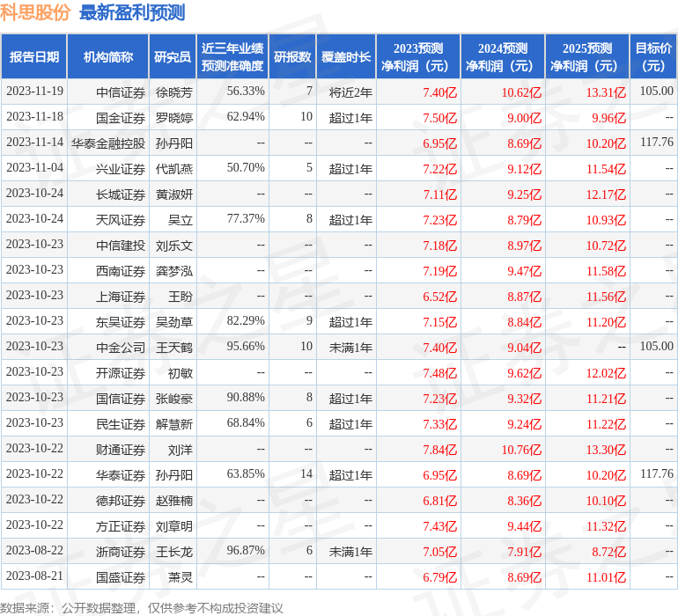Click the 2023-08-22 report date

34,550
